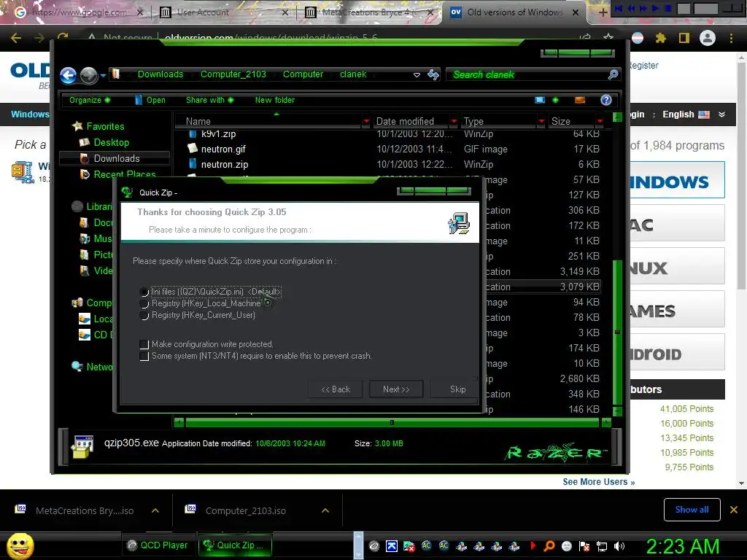Open Chrome extensions puzzle icon
This screenshot has height=560, width=747.
(660, 38)
